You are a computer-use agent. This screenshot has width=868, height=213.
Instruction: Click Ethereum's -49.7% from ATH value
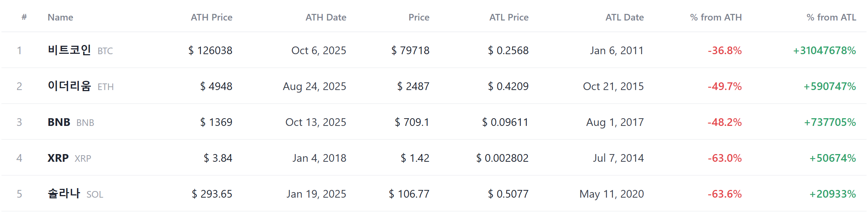pos(725,86)
